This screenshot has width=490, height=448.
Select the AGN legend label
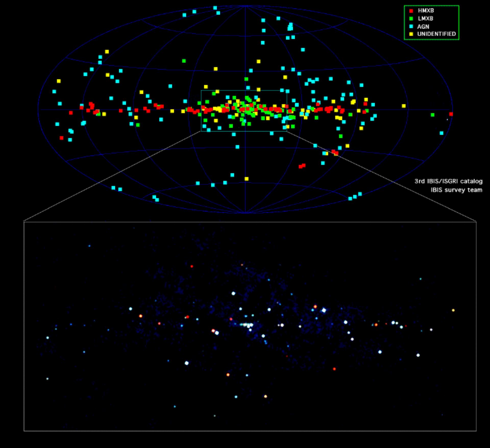[x=423, y=27]
